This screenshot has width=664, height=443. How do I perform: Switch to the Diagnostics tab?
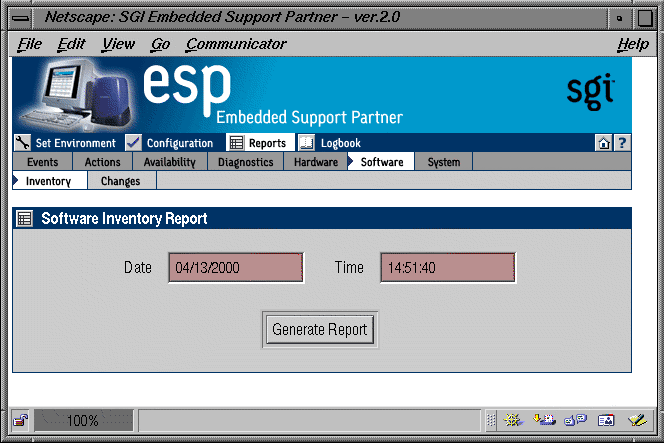point(246,162)
